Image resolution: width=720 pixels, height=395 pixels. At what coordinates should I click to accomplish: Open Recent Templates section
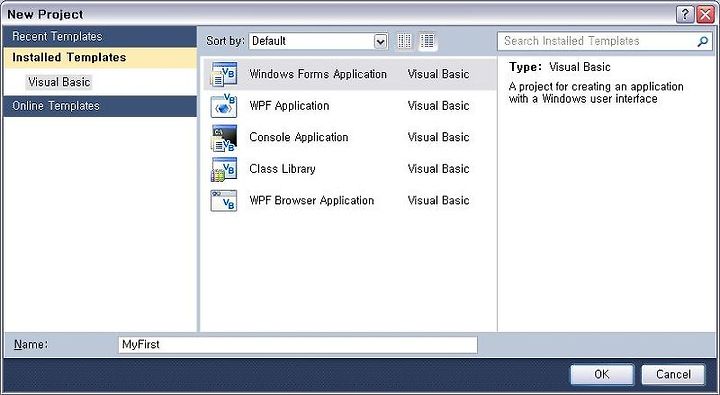click(100, 36)
